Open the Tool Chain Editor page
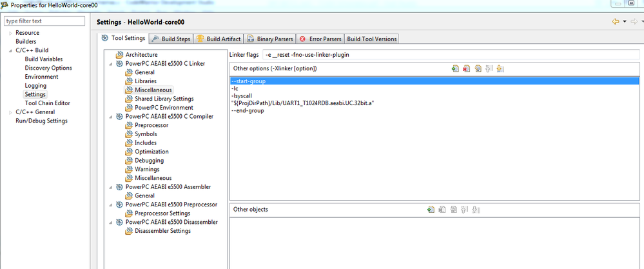The height and width of the screenshot is (269, 644). point(47,103)
